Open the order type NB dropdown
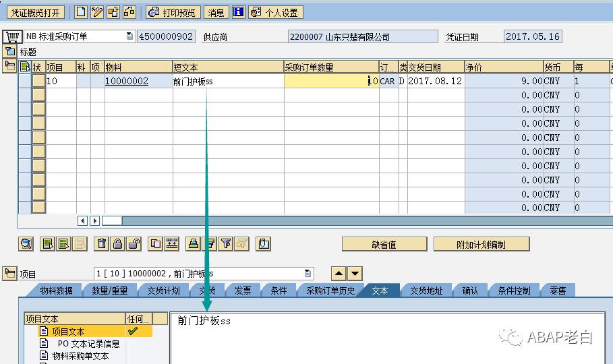613x364 pixels. [x=129, y=36]
